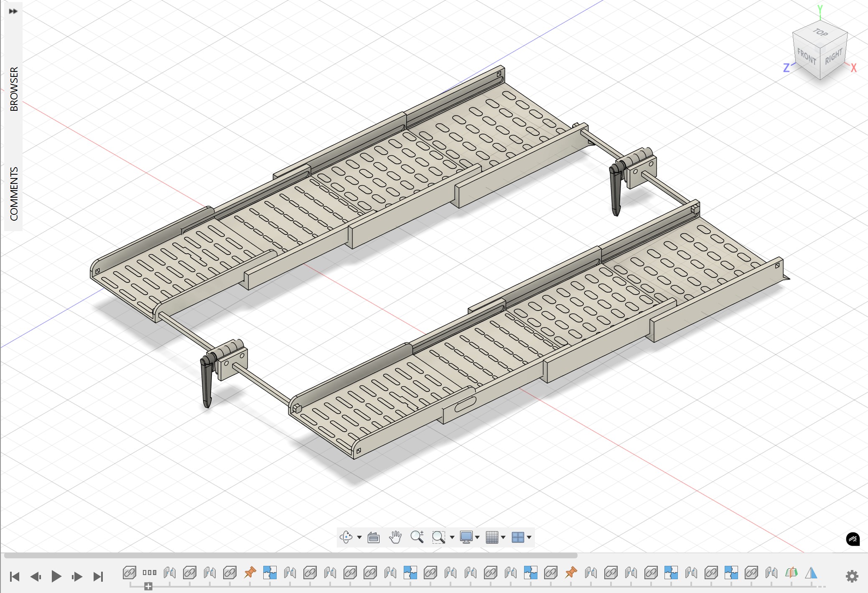Select the first blue puzzle feature in timeline
Viewport: 868px width, 593px height.
(270, 573)
